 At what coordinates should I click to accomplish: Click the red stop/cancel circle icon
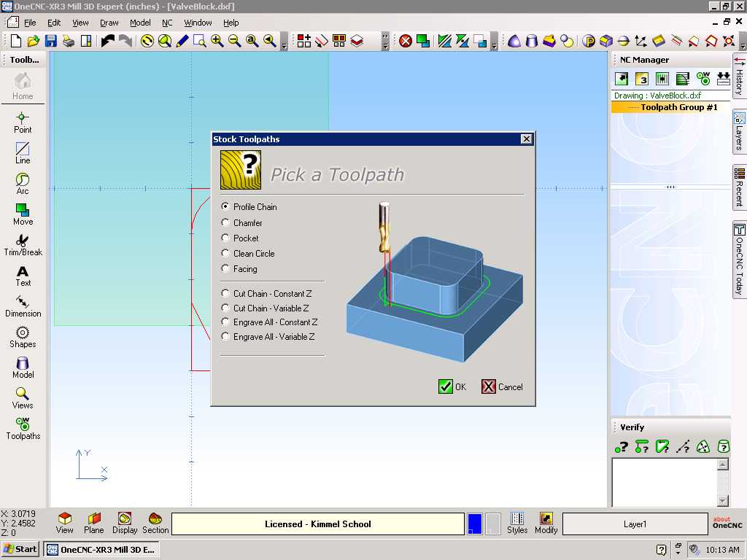(406, 41)
